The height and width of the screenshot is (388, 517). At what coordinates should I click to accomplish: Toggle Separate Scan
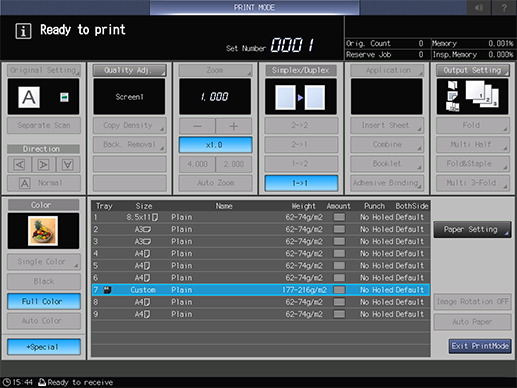[44, 125]
